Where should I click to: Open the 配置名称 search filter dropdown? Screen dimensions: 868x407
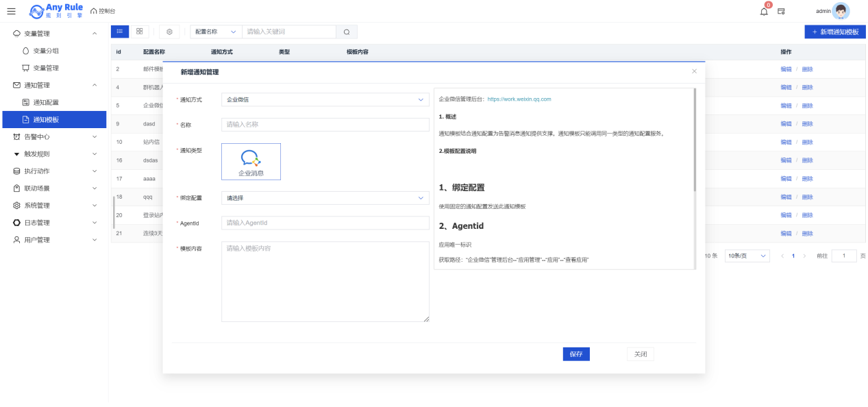click(215, 32)
